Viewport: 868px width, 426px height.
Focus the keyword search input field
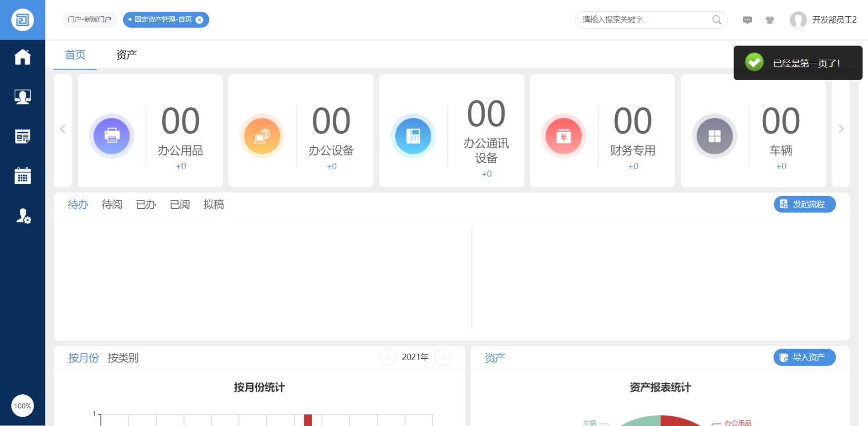click(x=645, y=20)
